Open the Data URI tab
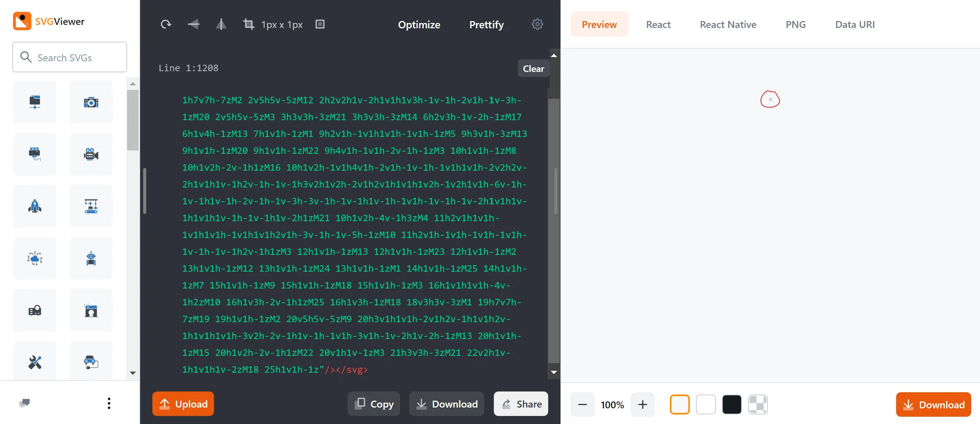The image size is (980, 424). [x=855, y=24]
